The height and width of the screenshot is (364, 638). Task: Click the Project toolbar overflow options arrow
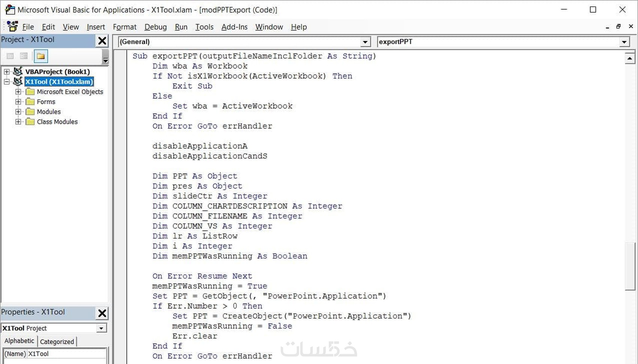(105, 60)
